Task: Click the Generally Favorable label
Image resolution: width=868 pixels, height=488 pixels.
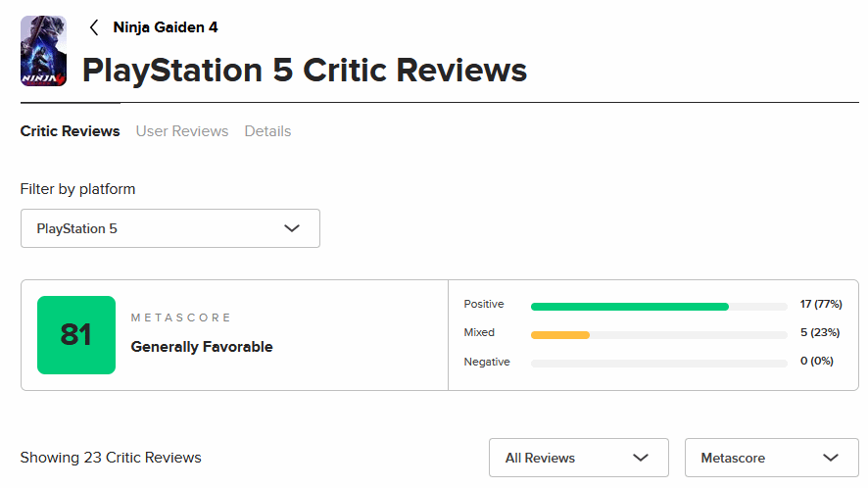Action: 202,347
